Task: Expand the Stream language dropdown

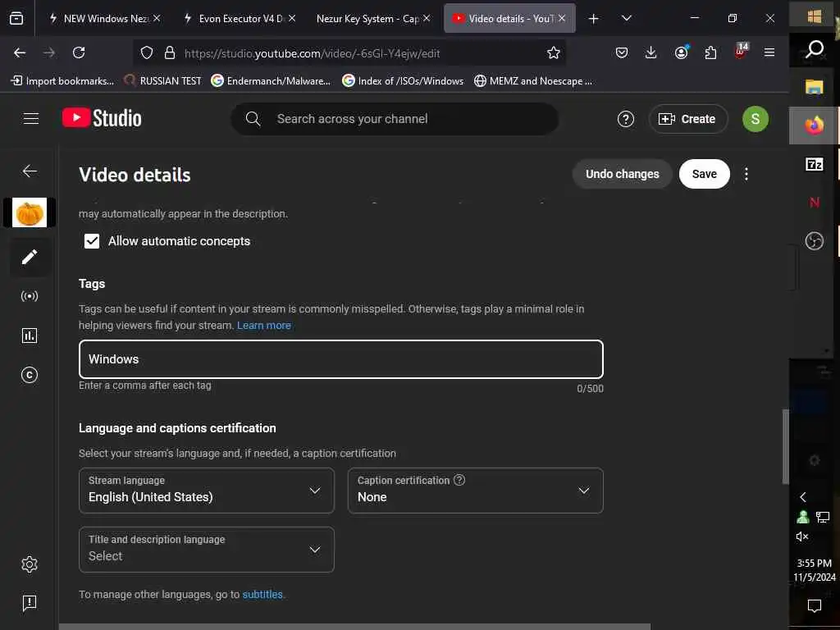Action: 207,491
